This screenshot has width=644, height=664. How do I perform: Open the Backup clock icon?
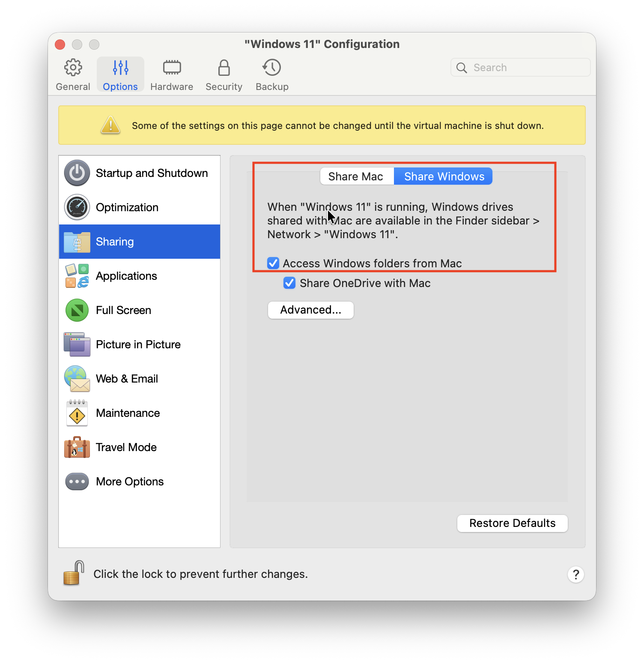coord(272,67)
